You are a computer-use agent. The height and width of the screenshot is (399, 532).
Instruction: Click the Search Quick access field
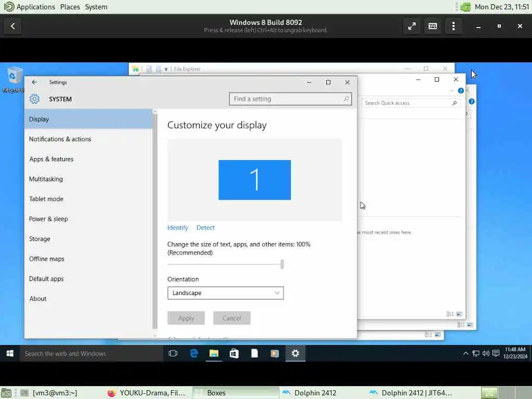tap(411, 103)
